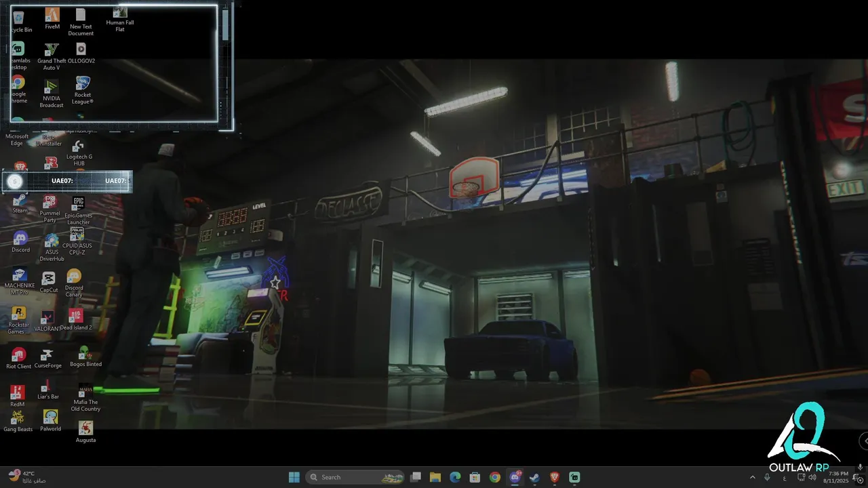The height and width of the screenshot is (488, 868).
Task: Open the clock showing 7:36 PM
Action: tap(837, 477)
